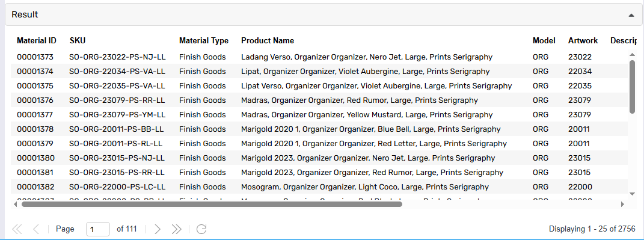Click the Artwork column header
Image resolution: width=644 pixels, height=240 pixels.
point(583,41)
